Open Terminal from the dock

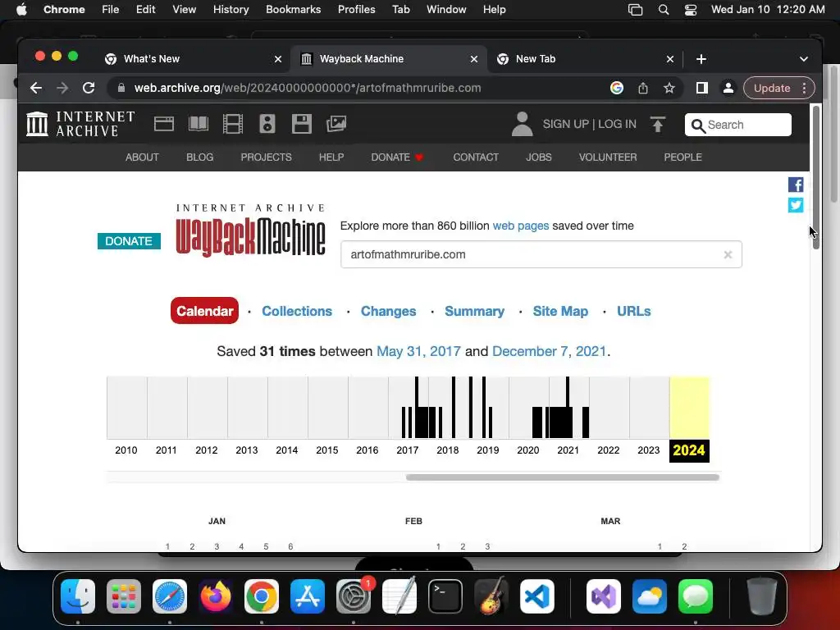click(x=445, y=596)
